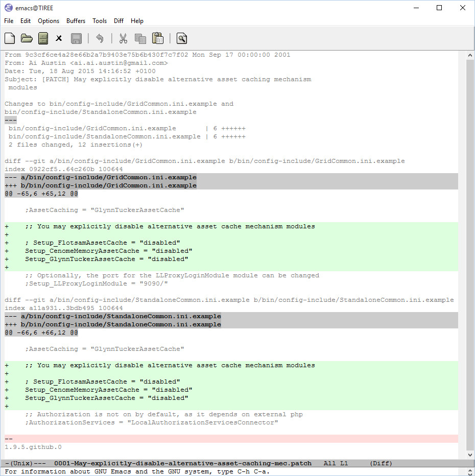Image resolution: width=475 pixels, height=476 pixels.
Task: Paste from the clipboard toolbar icon
Action: click(158, 38)
